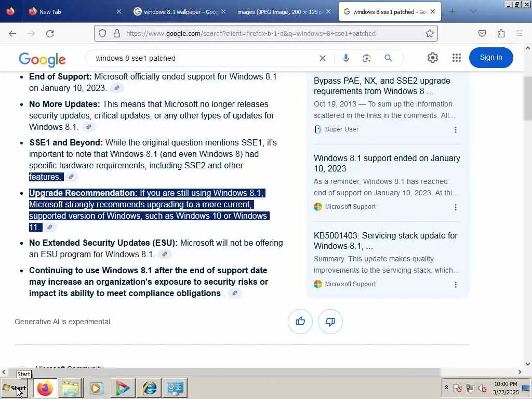Open Windows 8.1 support ended on January result
This screenshot has width=532, height=399.
tap(387, 163)
